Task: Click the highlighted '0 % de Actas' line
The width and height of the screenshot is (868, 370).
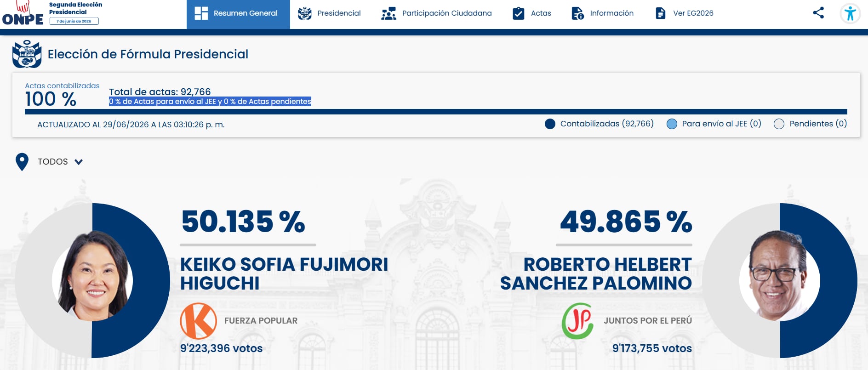Action: [x=210, y=102]
